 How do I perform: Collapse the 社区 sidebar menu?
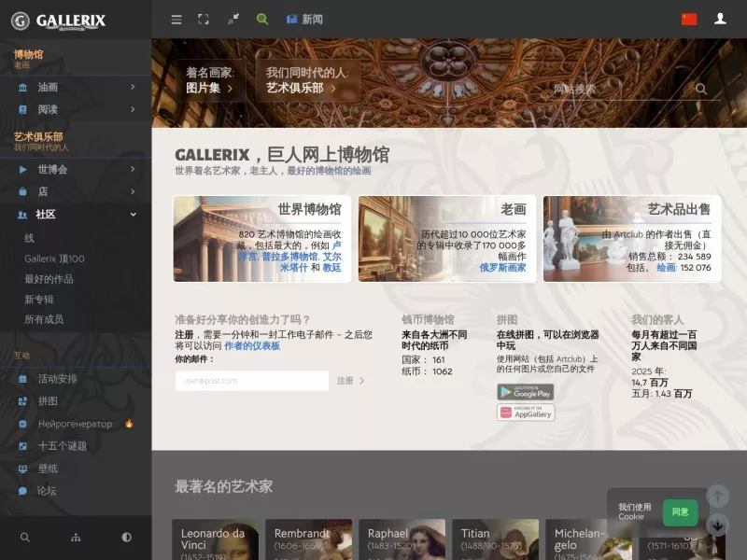point(76,215)
